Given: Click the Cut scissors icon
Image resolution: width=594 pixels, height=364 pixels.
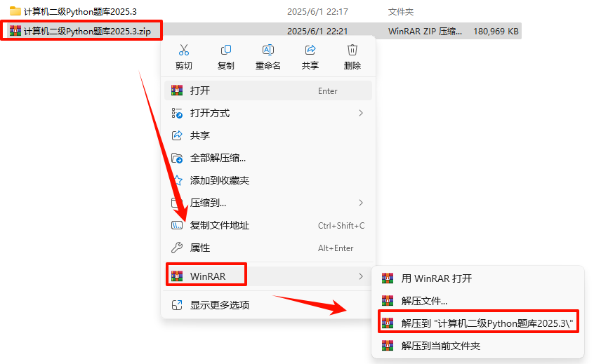Looking at the screenshot, I should pyautogui.click(x=184, y=50).
